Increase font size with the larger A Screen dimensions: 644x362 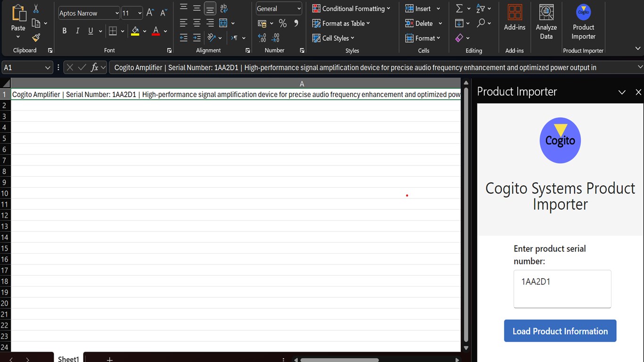tap(150, 13)
